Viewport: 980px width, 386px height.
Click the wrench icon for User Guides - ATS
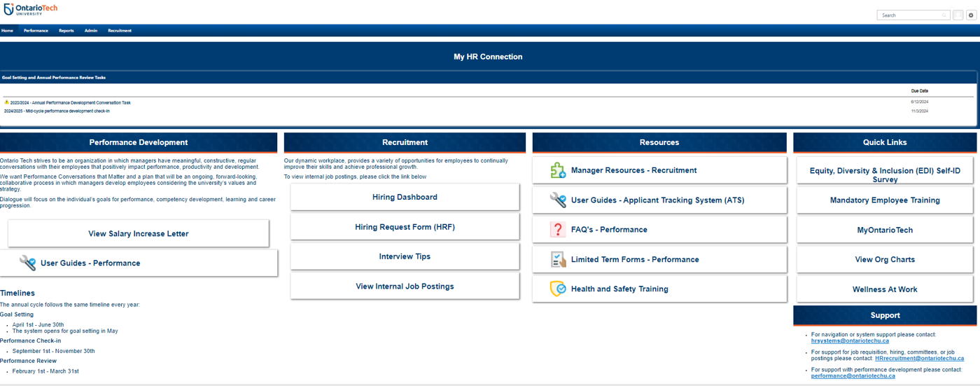click(558, 200)
